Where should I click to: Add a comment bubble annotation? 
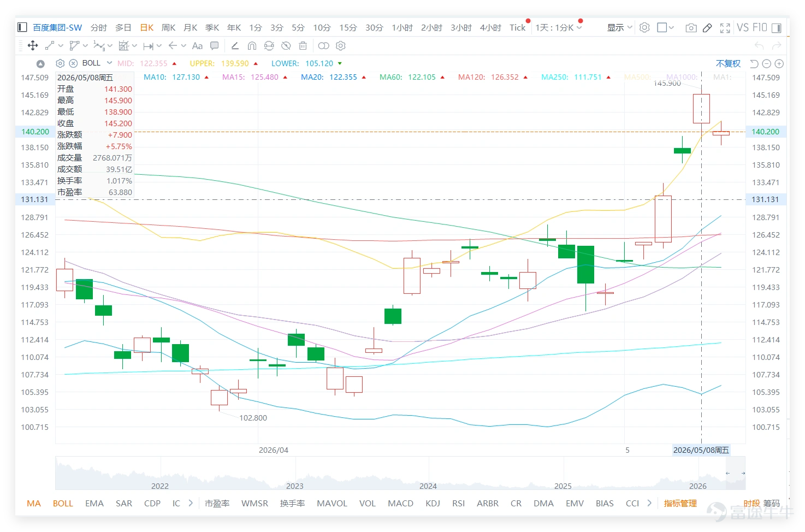(215, 46)
